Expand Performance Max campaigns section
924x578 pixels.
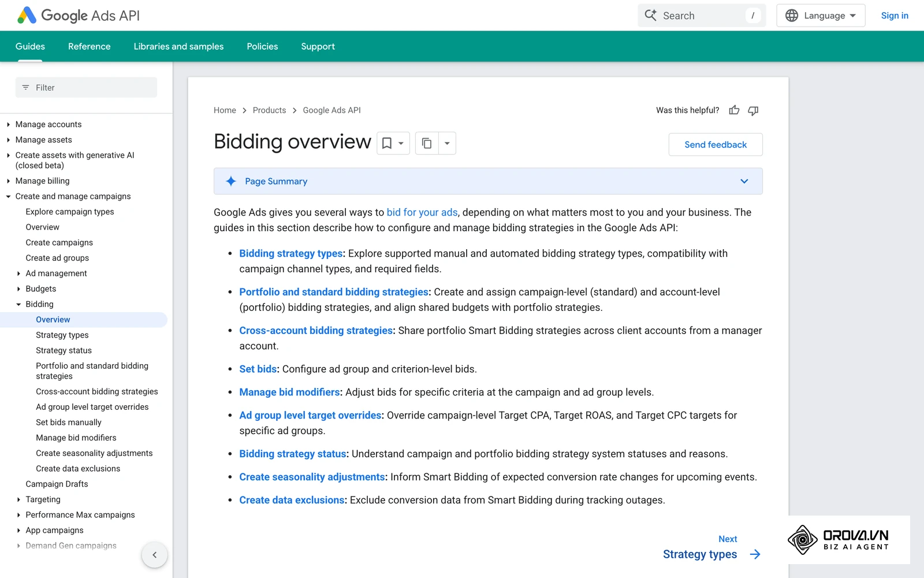[x=18, y=515]
